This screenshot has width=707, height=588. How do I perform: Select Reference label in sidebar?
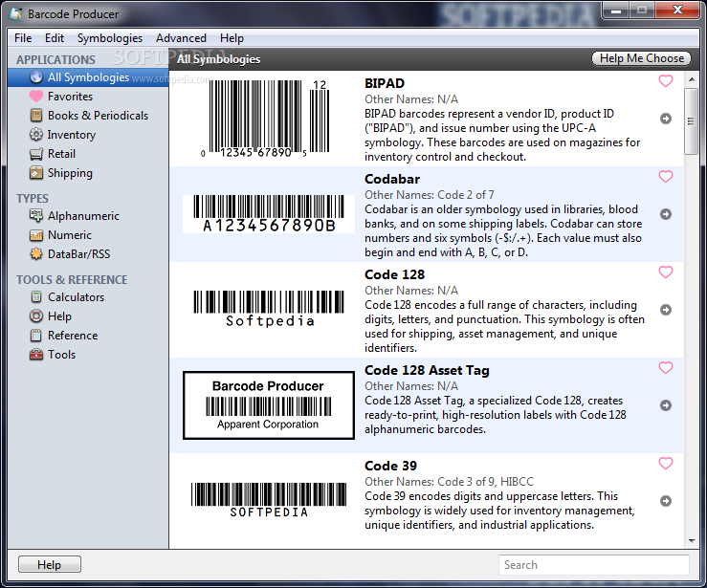click(73, 336)
